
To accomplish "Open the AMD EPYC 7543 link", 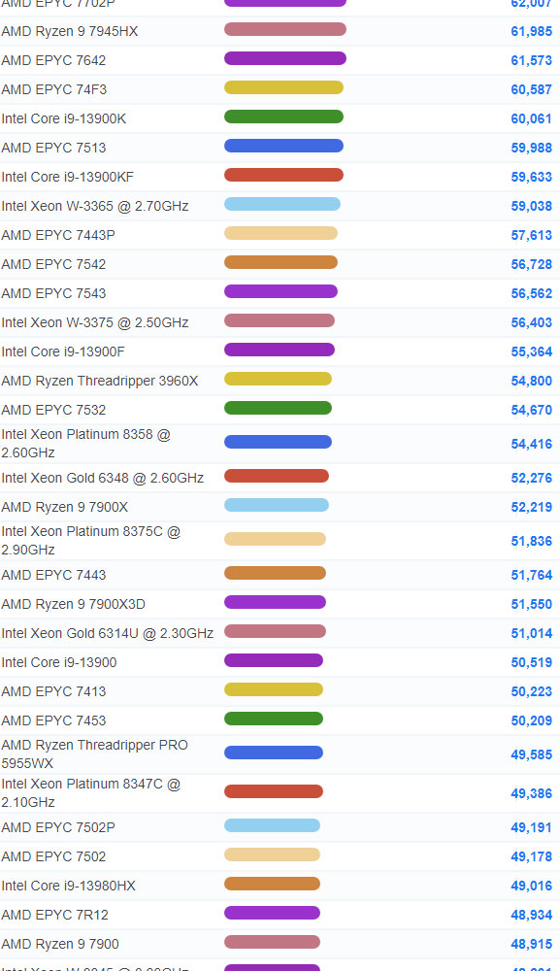I will point(53,293).
